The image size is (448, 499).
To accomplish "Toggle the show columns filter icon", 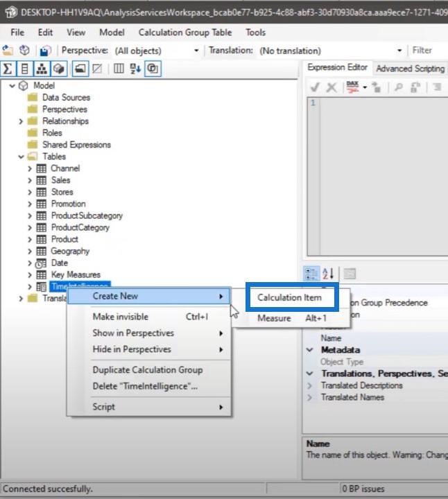I will (x=24, y=69).
